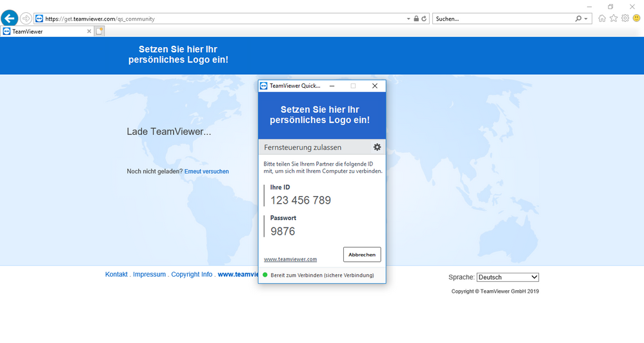The width and height of the screenshot is (644, 343).
Task: Open the address bar history dropdown arrow
Action: [x=408, y=19]
